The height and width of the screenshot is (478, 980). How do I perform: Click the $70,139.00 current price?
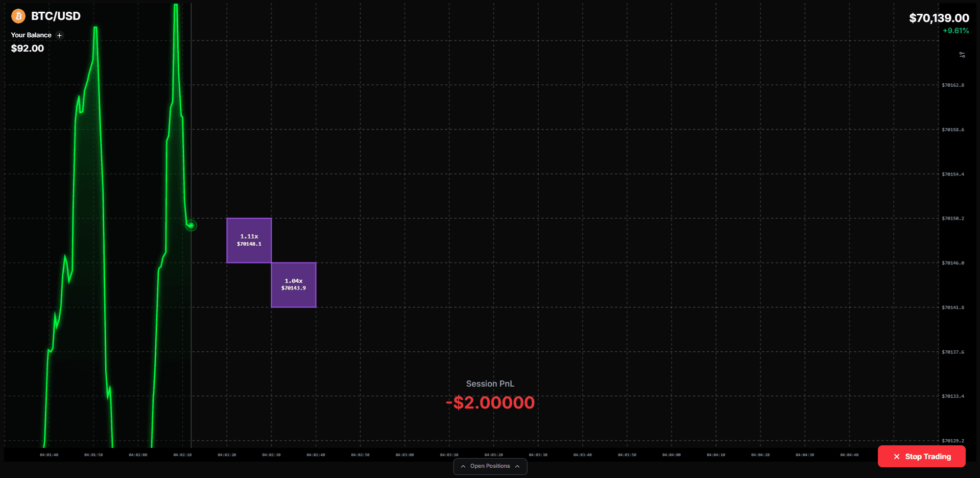939,18
